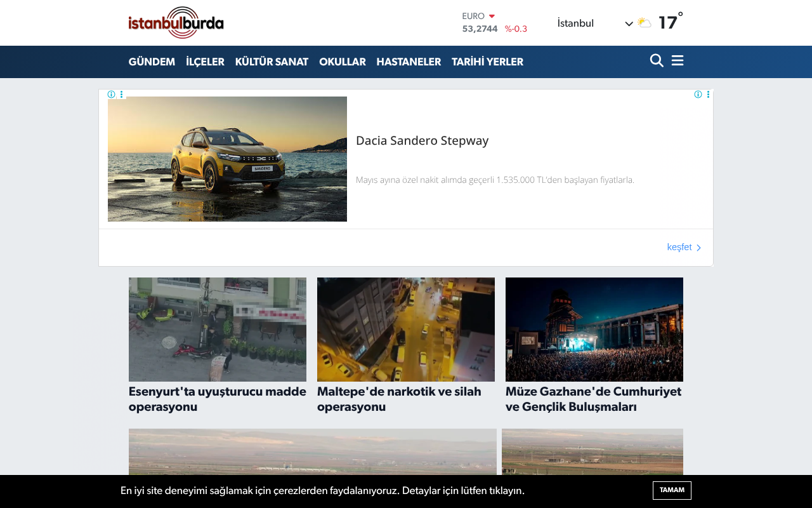
Task: Accept cookies with the TAMAM button
Action: point(672,490)
